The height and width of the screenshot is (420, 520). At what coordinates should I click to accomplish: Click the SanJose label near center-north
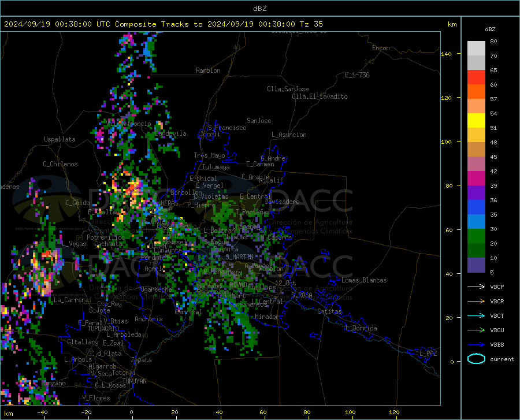point(259,121)
